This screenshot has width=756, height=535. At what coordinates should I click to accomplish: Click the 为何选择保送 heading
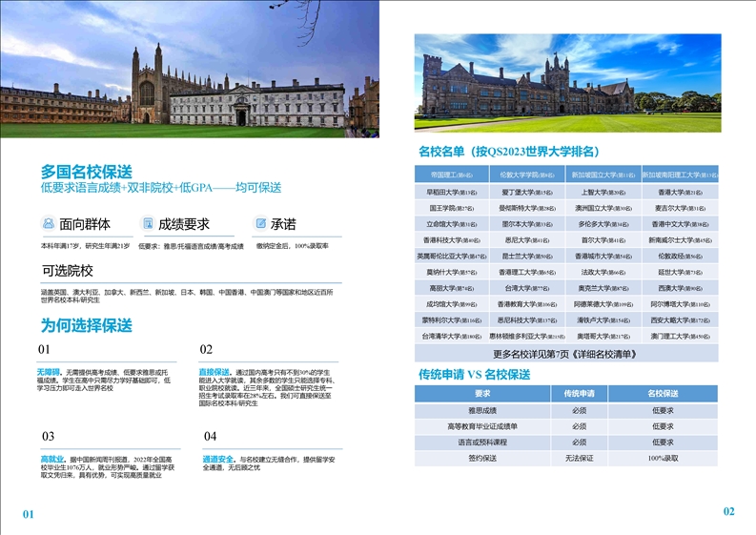(x=86, y=325)
